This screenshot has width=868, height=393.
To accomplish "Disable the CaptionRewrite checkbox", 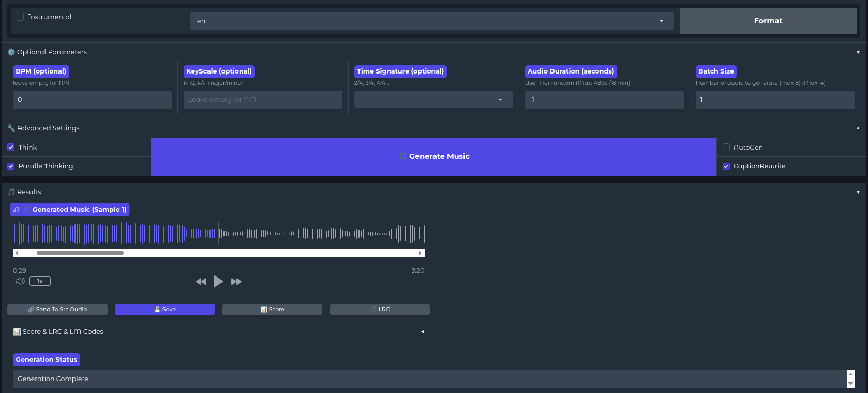I will click(x=726, y=166).
